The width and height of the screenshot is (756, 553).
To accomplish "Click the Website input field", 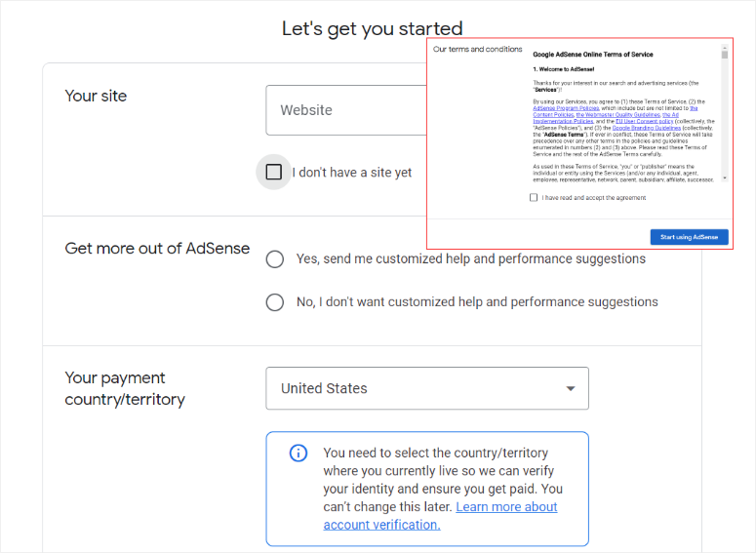I will pos(346,110).
